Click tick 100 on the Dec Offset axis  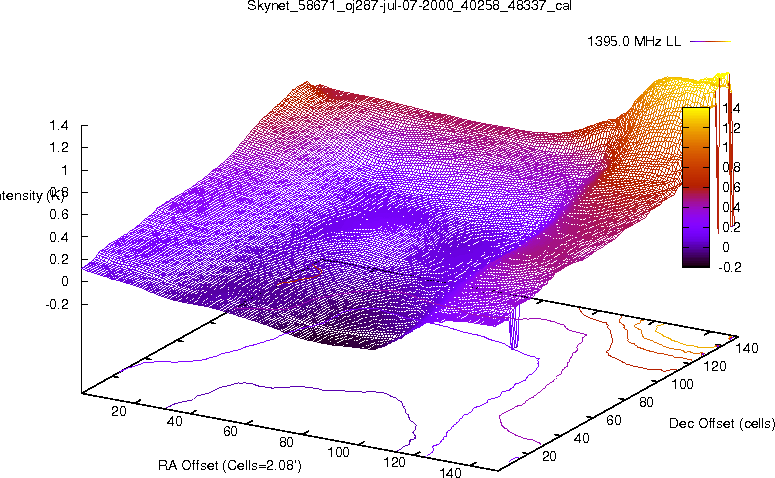[683, 384]
